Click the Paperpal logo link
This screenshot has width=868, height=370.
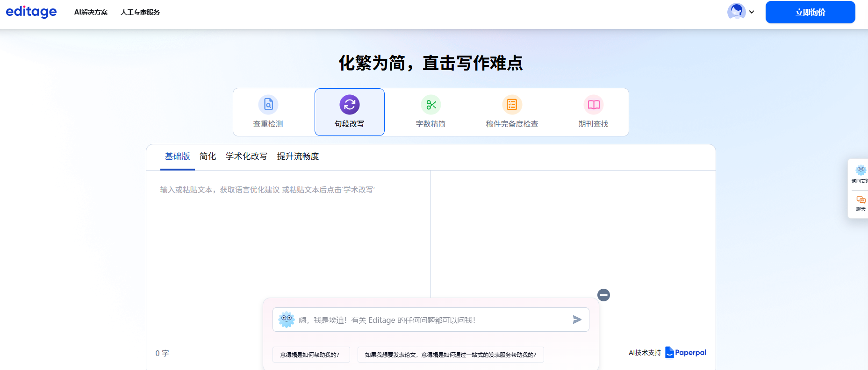(686, 353)
